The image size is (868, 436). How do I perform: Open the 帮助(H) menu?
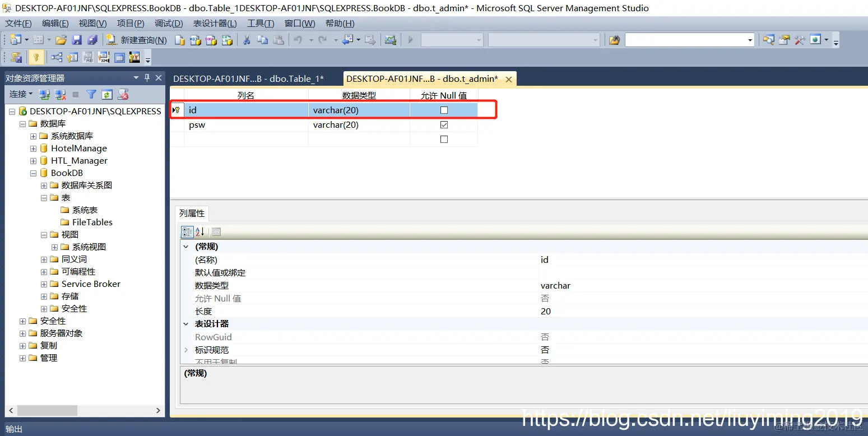click(340, 24)
